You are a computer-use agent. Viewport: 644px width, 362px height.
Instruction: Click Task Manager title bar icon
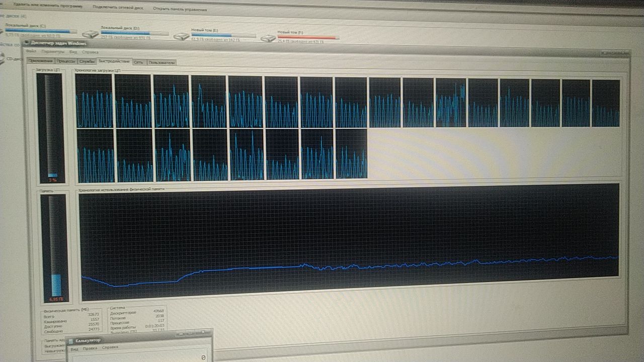(x=26, y=43)
